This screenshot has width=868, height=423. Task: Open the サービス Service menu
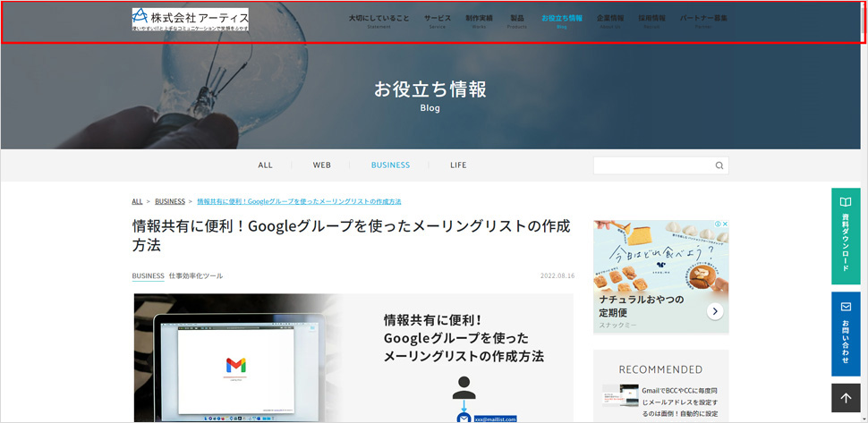438,21
